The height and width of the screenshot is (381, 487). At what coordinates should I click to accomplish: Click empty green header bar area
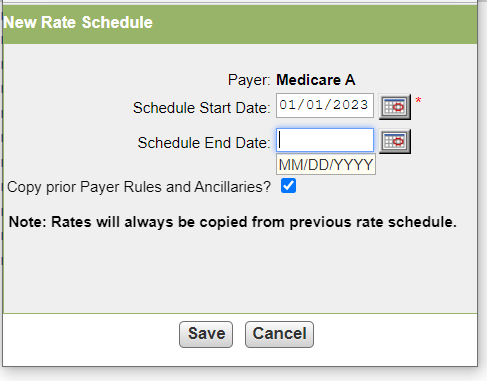[313, 24]
